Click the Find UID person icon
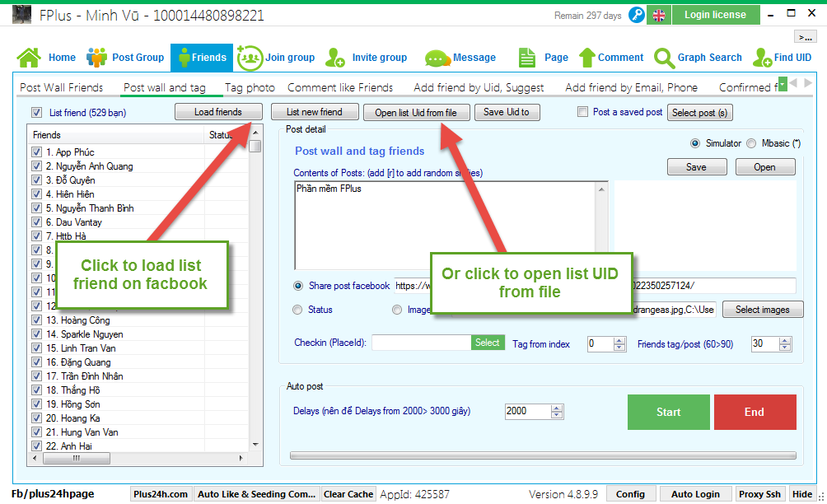 (x=762, y=58)
